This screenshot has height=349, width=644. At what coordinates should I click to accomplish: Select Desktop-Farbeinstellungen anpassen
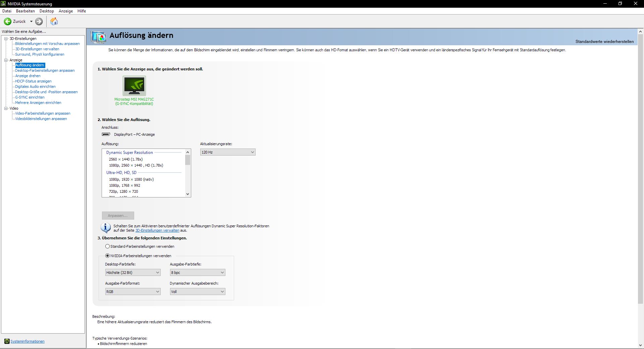coord(45,70)
